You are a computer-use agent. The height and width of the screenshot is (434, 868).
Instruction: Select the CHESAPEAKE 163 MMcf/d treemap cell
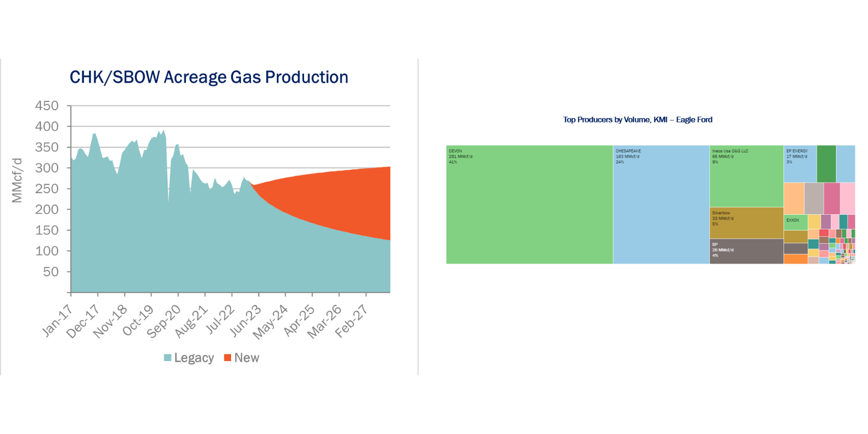tap(661, 204)
